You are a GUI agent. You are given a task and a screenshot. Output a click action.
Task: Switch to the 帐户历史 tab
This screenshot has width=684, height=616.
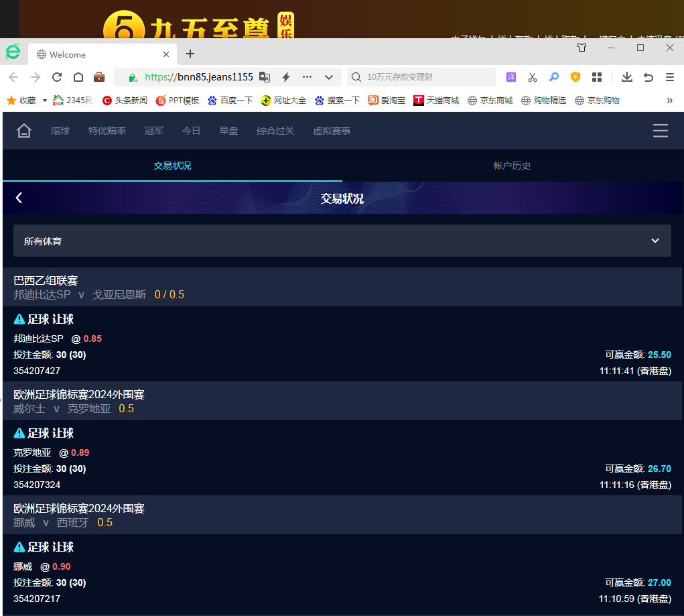click(512, 166)
